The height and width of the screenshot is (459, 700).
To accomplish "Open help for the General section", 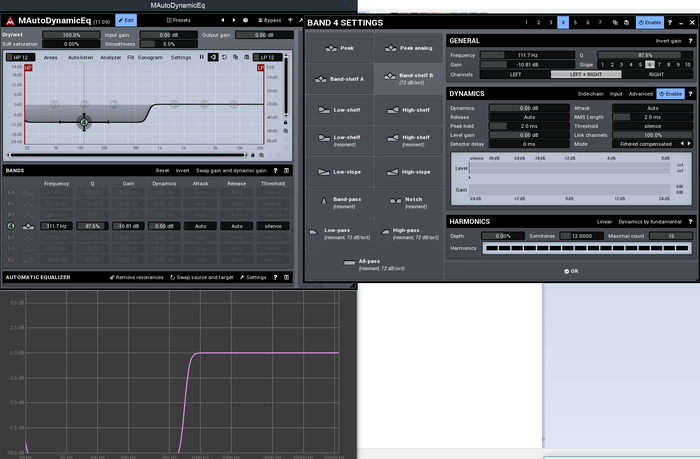I will coord(690,41).
